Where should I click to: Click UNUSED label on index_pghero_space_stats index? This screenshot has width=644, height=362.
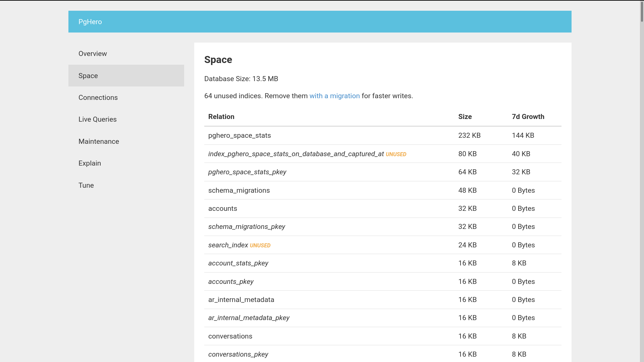pos(396,154)
